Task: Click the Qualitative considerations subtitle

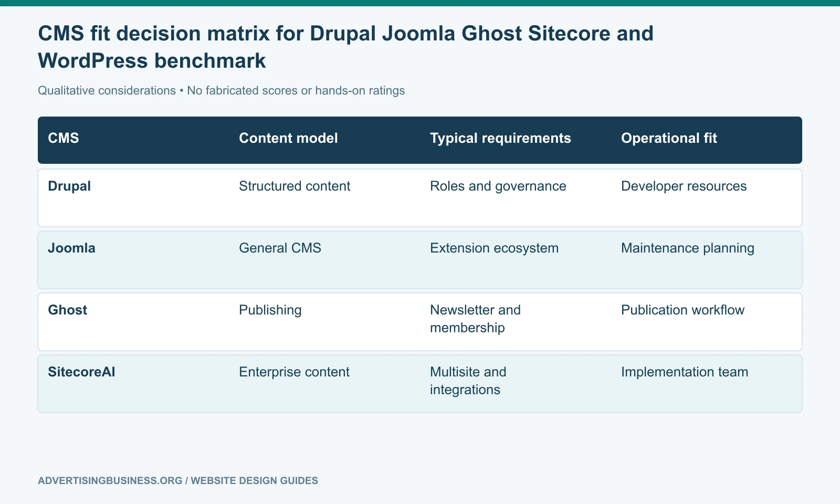Action: coord(221,91)
